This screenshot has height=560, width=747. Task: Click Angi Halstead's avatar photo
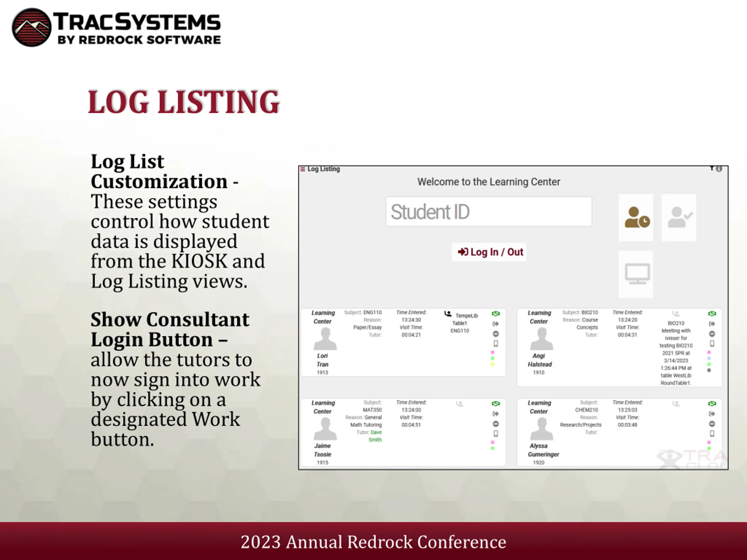click(x=541, y=339)
